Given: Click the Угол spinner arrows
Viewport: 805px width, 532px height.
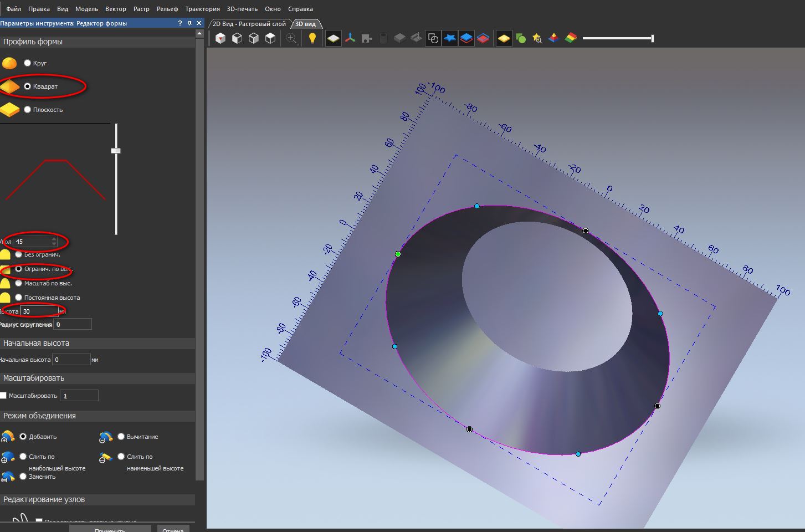Looking at the screenshot, I should (x=54, y=242).
